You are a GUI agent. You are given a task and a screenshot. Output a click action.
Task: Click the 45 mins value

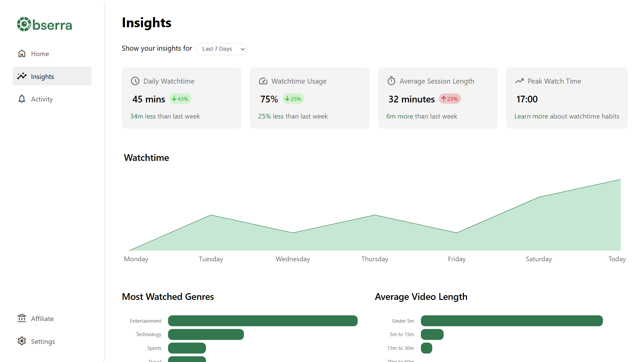pos(148,99)
